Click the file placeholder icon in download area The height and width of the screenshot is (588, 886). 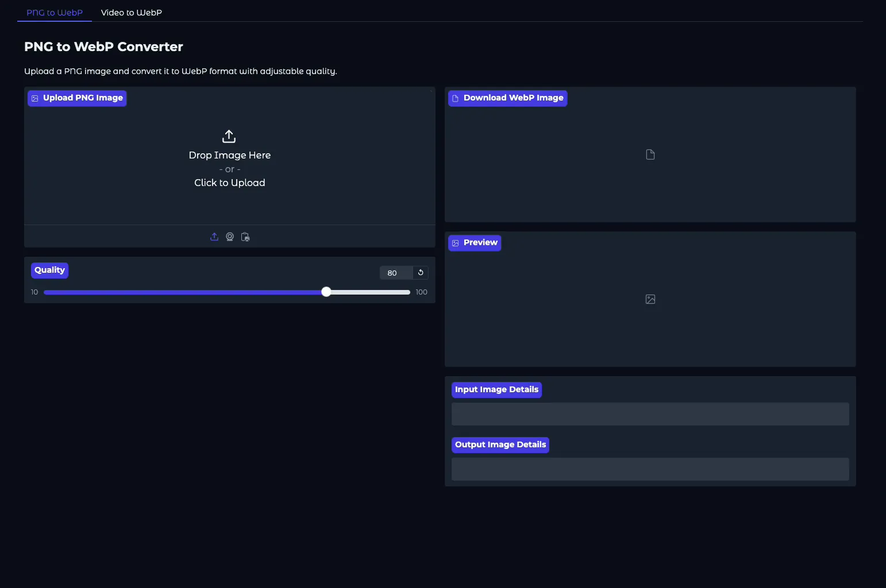click(x=650, y=154)
